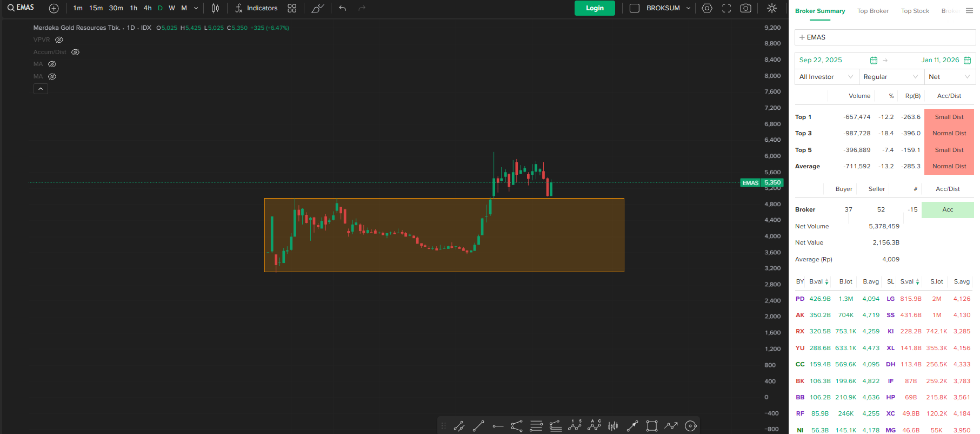The height and width of the screenshot is (434, 980).
Task: Open the start date calendar icon
Action: click(874, 60)
